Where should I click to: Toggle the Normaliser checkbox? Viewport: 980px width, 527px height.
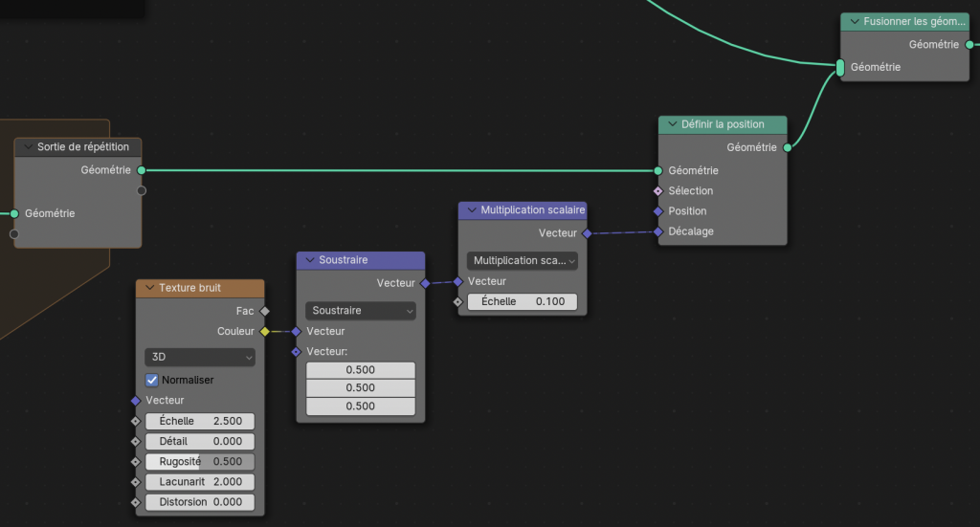point(151,380)
